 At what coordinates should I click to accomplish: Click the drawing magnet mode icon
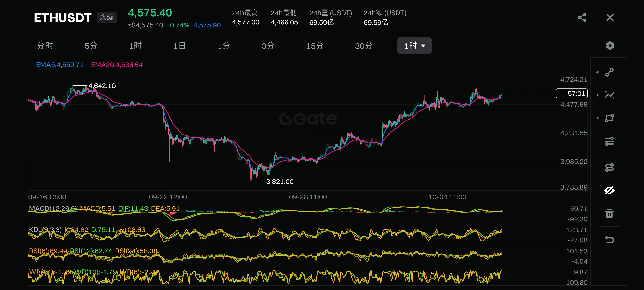(609, 167)
